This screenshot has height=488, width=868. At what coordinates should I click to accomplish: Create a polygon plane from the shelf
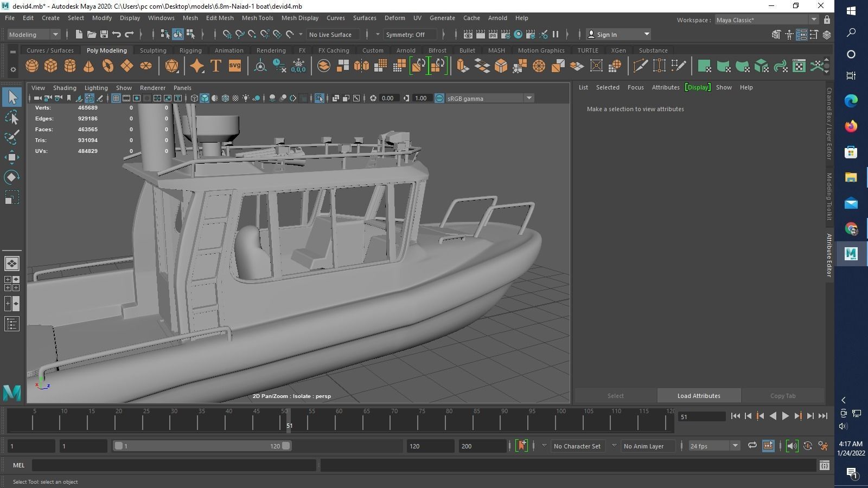(x=127, y=66)
